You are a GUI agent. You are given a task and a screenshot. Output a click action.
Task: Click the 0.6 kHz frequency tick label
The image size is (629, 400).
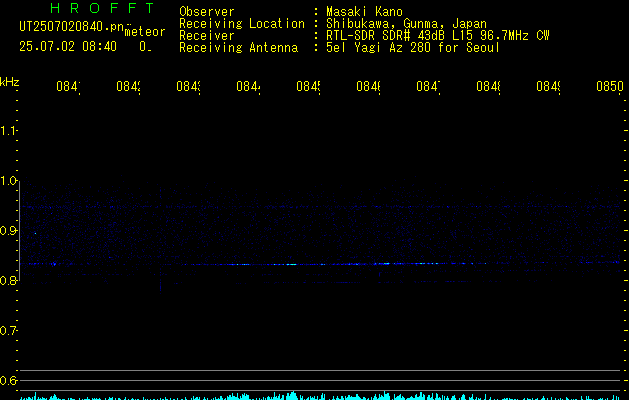coord(8,381)
